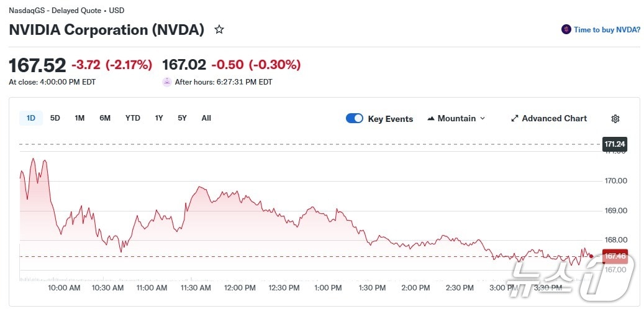644x311 pixels.
Task: Select the 1D time range tab
Action: pos(31,118)
